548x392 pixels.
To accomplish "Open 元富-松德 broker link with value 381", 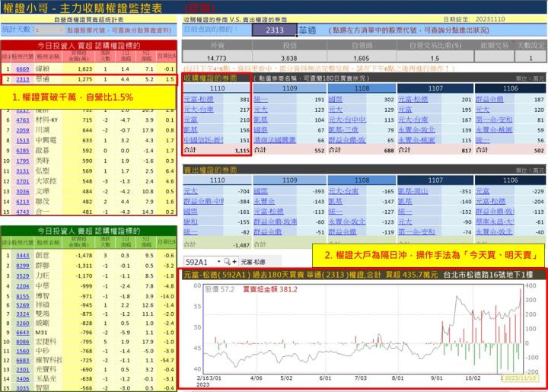I will (199, 99).
